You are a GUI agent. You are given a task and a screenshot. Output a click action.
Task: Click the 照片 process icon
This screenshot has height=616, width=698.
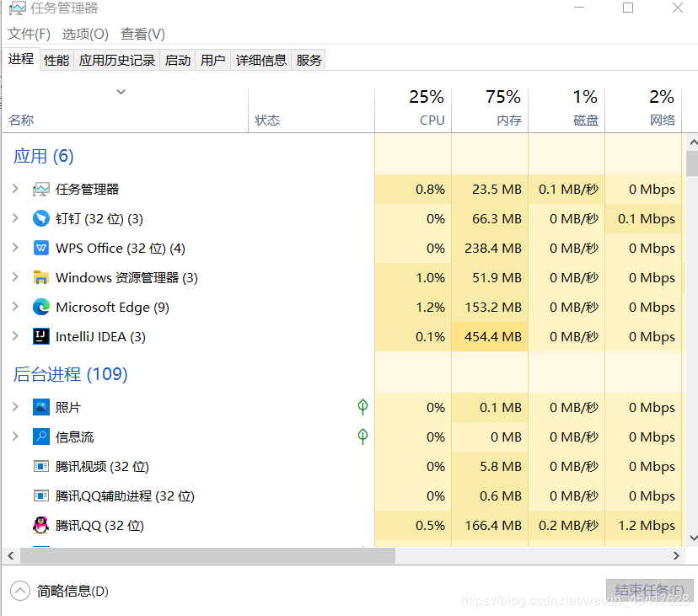tap(41, 407)
